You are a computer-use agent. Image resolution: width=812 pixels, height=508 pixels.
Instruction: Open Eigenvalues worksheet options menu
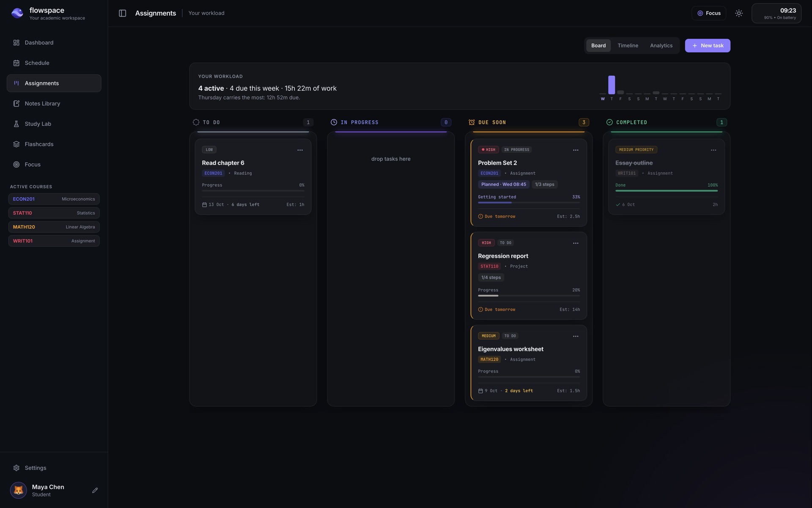576,337
